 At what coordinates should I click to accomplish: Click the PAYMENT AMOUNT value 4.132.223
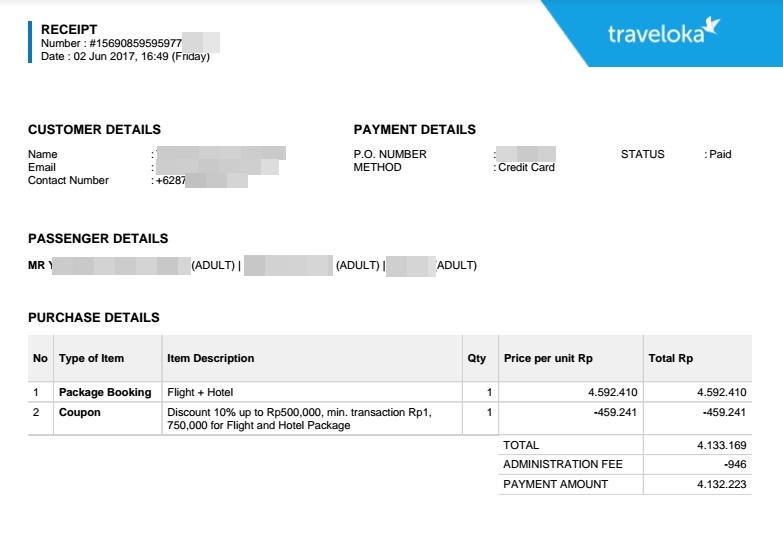(x=722, y=484)
